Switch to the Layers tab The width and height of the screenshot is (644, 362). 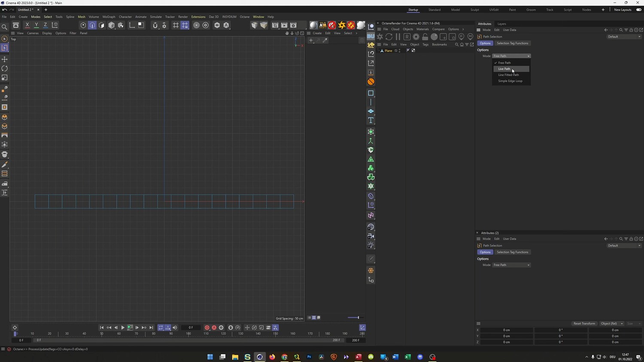tap(501, 24)
